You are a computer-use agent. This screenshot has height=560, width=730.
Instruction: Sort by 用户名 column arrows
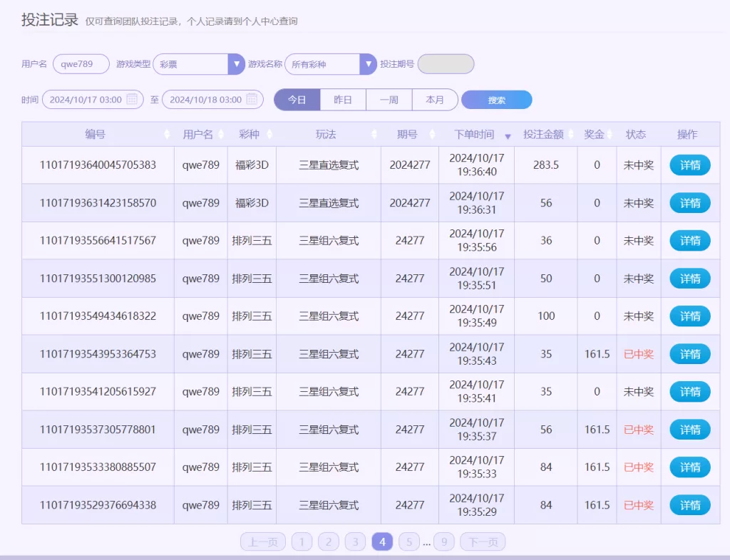tap(221, 135)
